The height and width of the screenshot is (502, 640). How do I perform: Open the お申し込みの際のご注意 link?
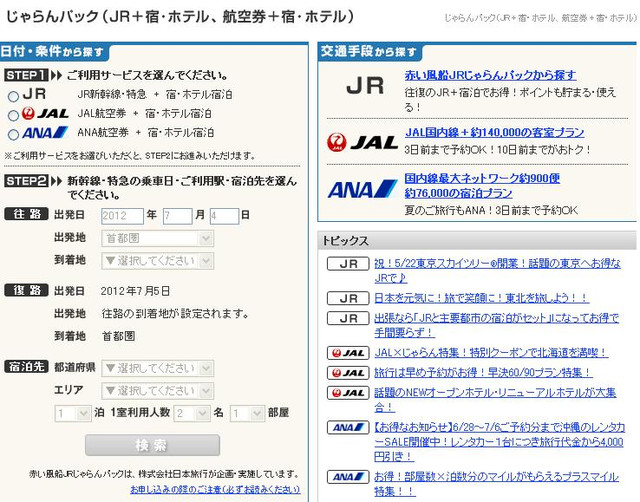point(215,489)
